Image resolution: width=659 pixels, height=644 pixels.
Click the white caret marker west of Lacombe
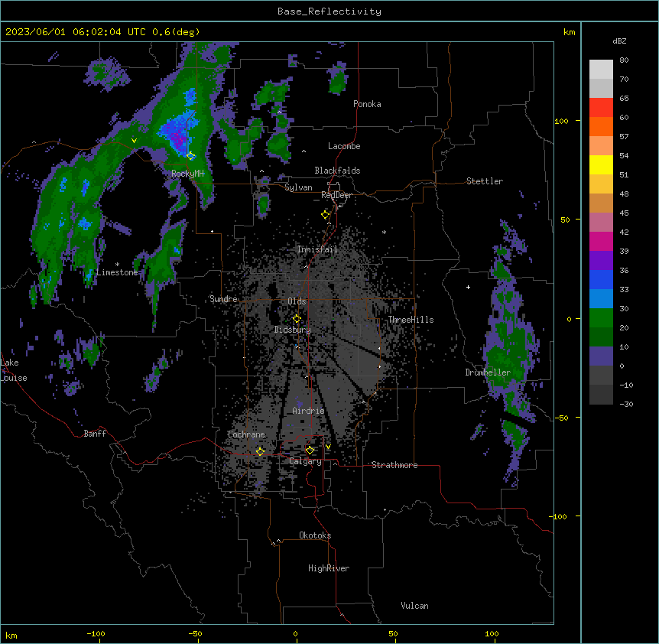tap(304, 151)
